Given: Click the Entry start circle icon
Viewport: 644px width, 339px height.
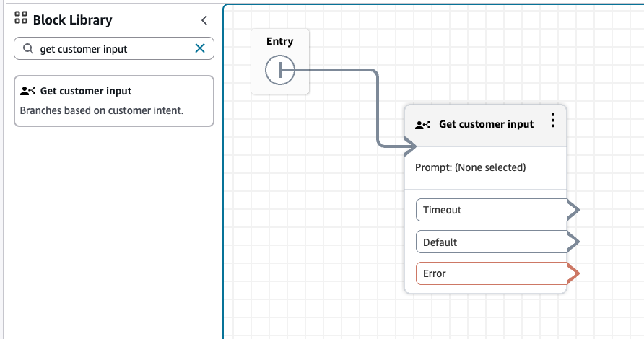Looking at the screenshot, I should click(279, 71).
